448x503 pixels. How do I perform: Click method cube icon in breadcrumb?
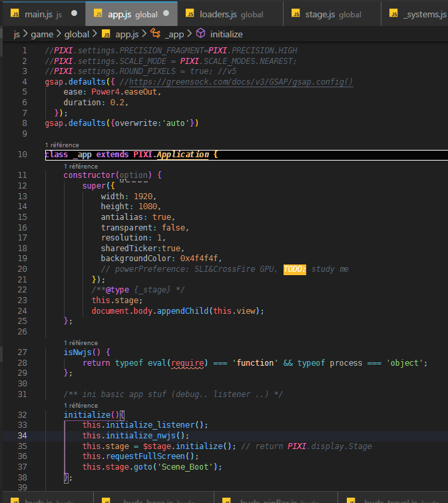(x=200, y=33)
